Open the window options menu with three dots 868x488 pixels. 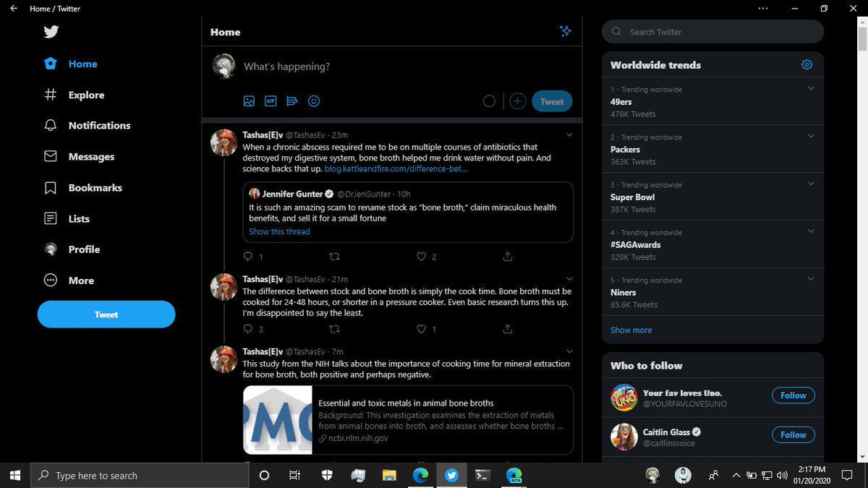click(x=762, y=8)
